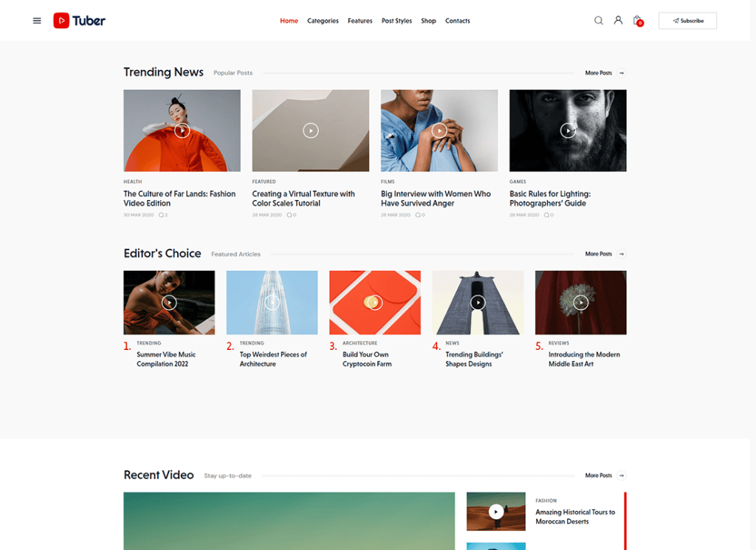Click the Tuber logo
756x550 pixels.
tap(79, 21)
